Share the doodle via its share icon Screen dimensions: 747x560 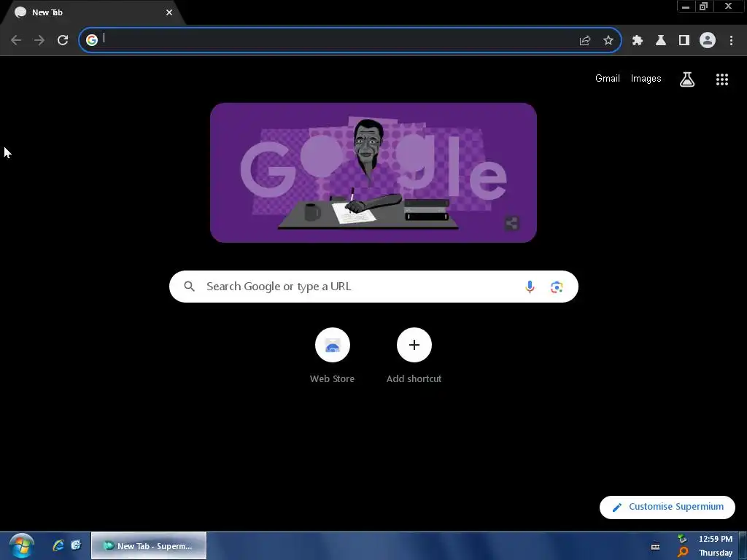point(511,223)
